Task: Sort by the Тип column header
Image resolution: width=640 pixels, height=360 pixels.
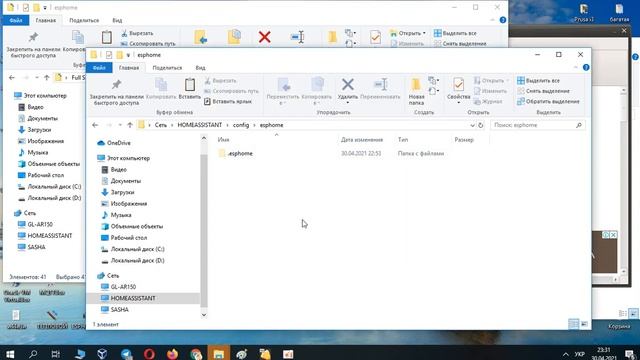Action: coord(403,140)
